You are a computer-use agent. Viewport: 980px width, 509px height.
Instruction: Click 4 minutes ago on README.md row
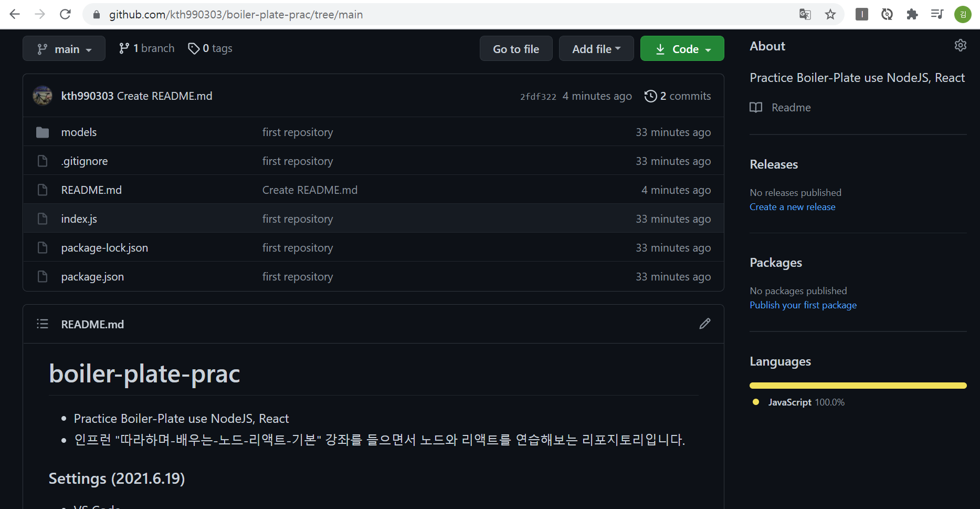coord(676,190)
